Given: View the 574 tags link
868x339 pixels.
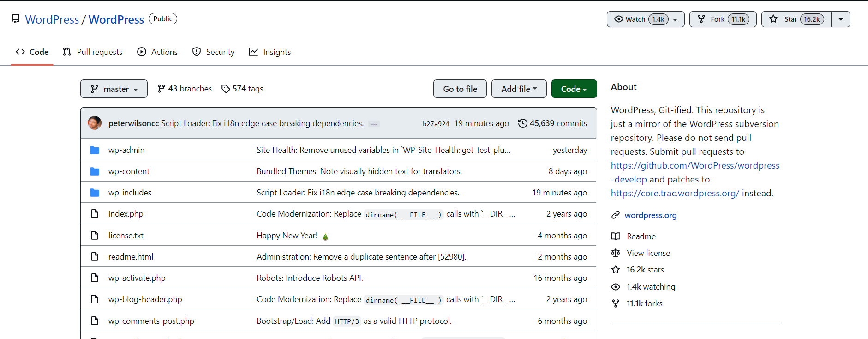Looking at the screenshot, I should pos(242,89).
